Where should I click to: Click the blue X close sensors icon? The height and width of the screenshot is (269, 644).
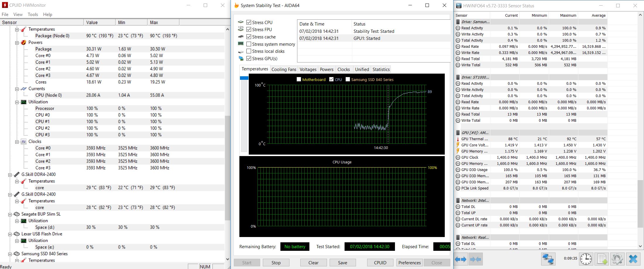(x=633, y=259)
